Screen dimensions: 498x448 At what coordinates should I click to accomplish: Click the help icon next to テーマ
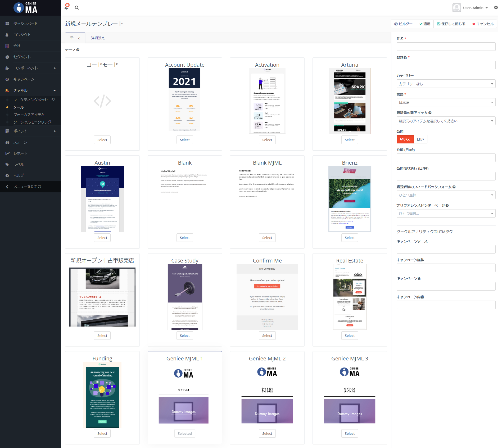(x=78, y=50)
